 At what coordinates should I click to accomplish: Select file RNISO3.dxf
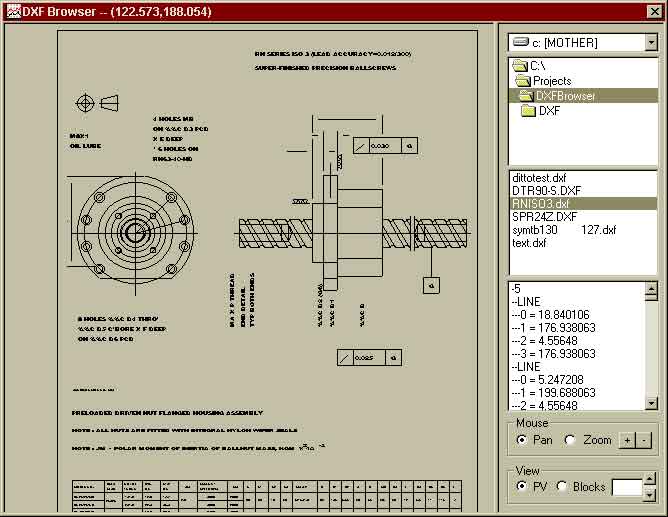click(x=583, y=204)
